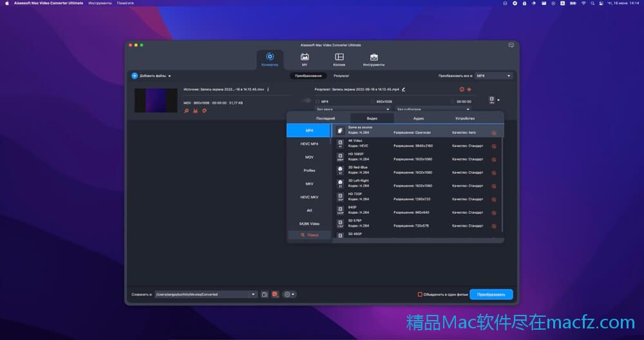This screenshot has width=644, height=340.
Task: Switch to the Последний tab
Action: point(325,118)
